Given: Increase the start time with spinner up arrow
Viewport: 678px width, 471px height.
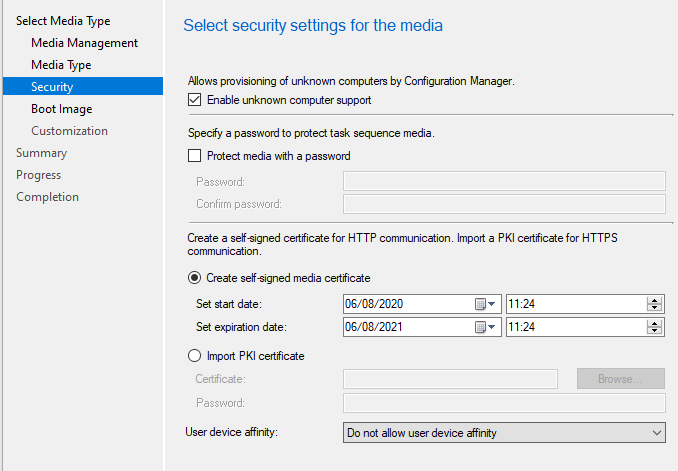Looking at the screenshot, I should pos(655,300).
